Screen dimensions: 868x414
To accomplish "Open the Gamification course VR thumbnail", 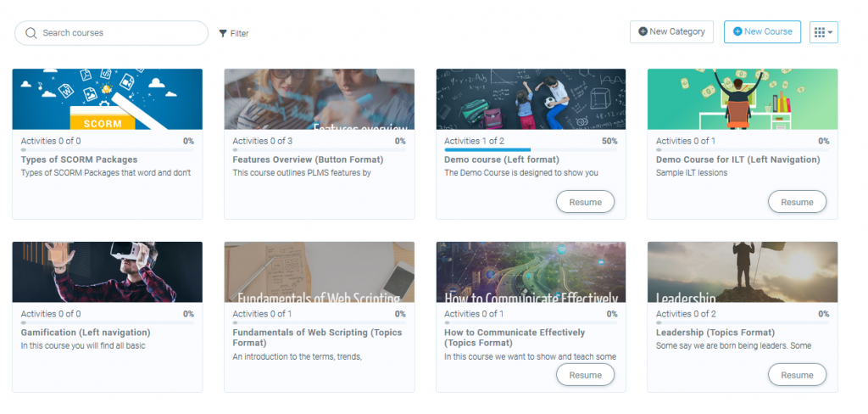I will click(108, 271).
